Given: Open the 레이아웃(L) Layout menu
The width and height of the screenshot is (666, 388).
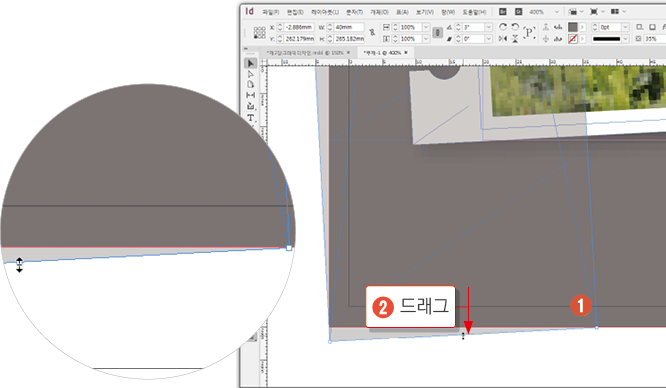Looking at the screenshot, I should click(x=325, y=12).
